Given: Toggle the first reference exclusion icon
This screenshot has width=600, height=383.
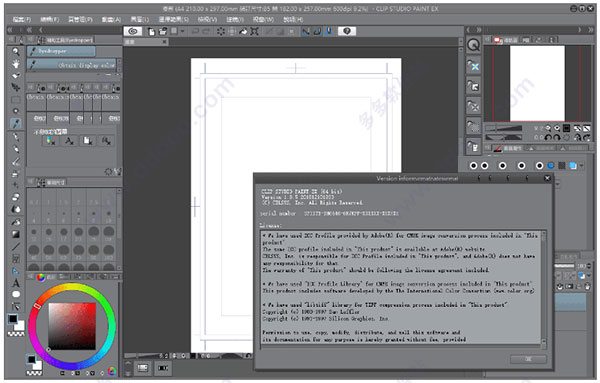Looking at the screenshot, I should tap(51, 141).
